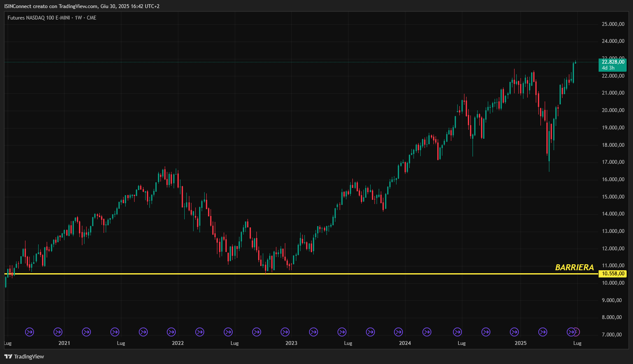Image resolution: width=633 pixels, height=364 pixels.
Task: Click the 16.000,00 price axis label
Action: point(613,179)
